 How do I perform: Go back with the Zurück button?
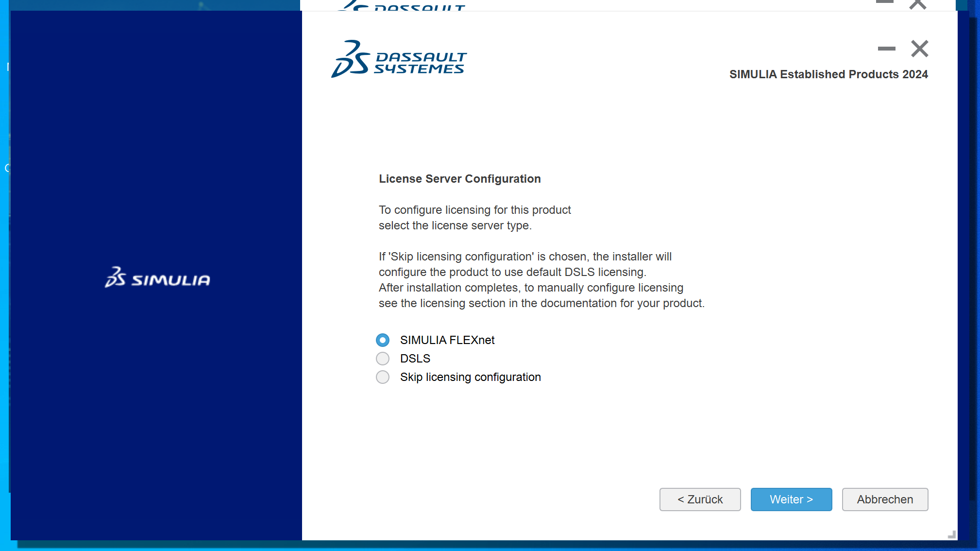pyautogui.click(x=700, y=499)
